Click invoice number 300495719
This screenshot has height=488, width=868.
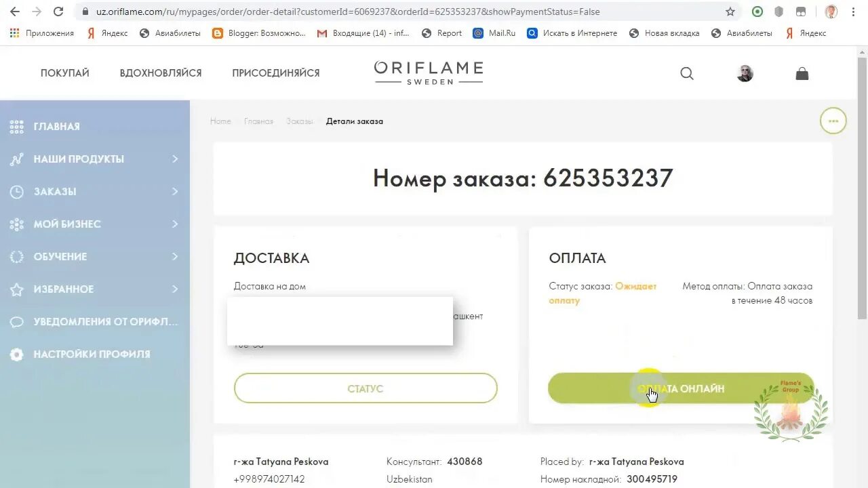[x=652, y=479]
